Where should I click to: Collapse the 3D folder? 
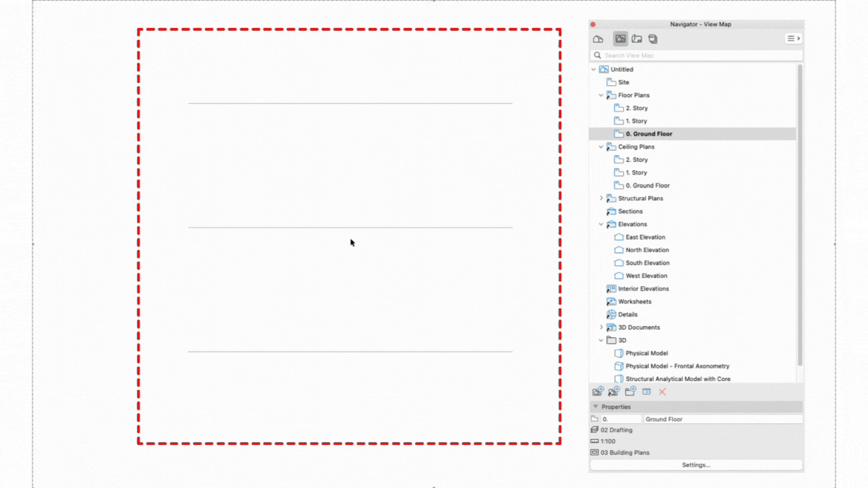coord(601,340)
